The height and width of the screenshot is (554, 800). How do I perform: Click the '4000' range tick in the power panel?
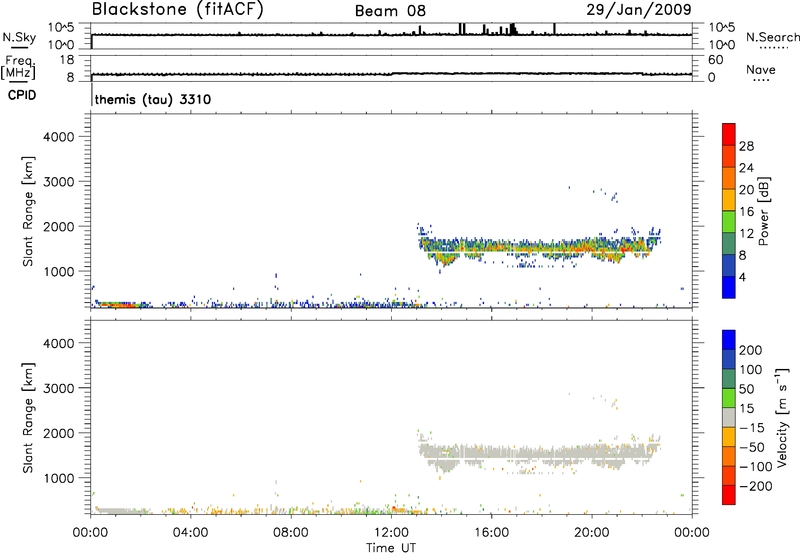(x=58, y=137)
